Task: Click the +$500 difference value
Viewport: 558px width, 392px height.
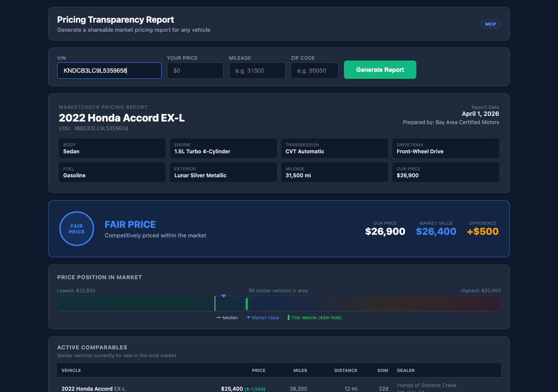Action: click(x=483, y=232)
